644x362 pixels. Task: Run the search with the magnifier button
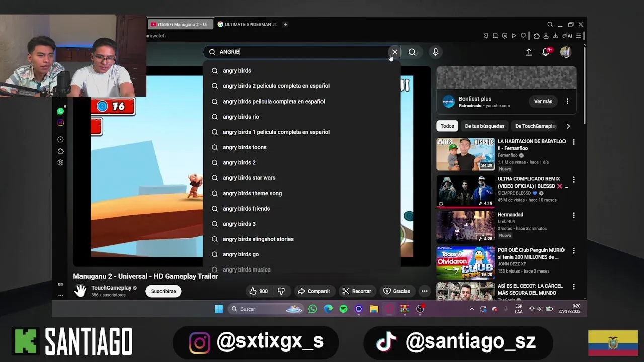(x=412, y=52)
